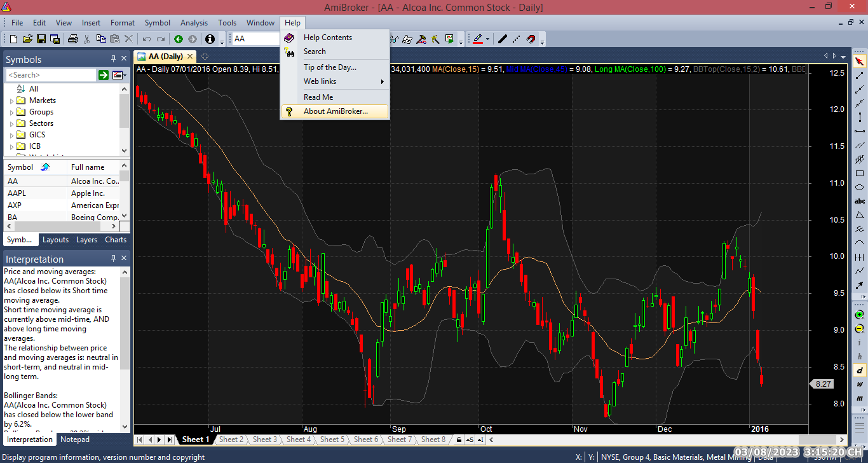Toggle the Symbols panel pin

(x=114, y=59)
